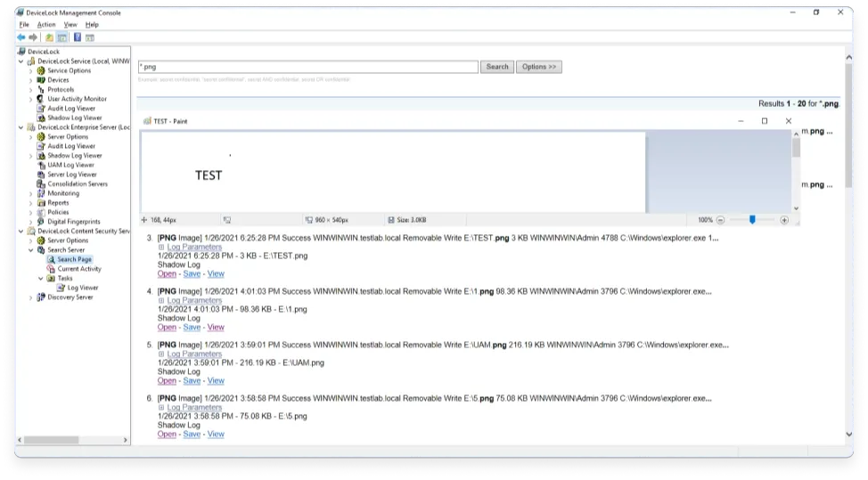Select DeviceLock root node

pyautogui.click(x=43, y=52)
